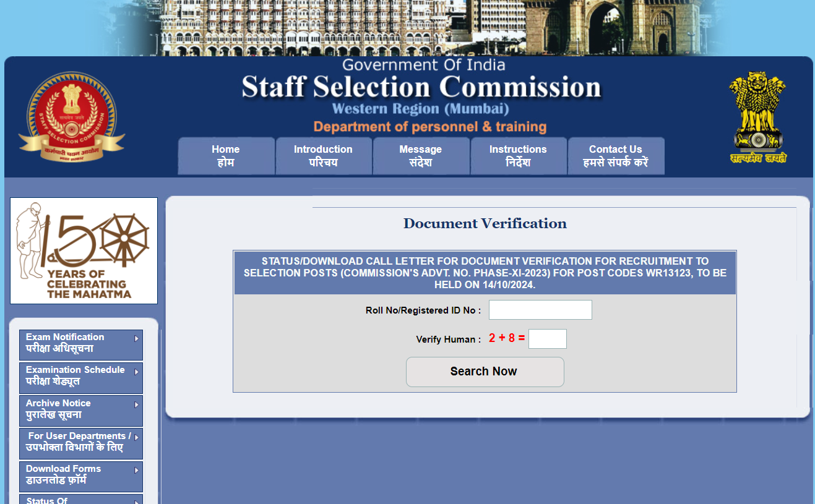This screenshot has height=504, width=815.
Task: Click the Search Now button
Action: [x=485, y=372]
